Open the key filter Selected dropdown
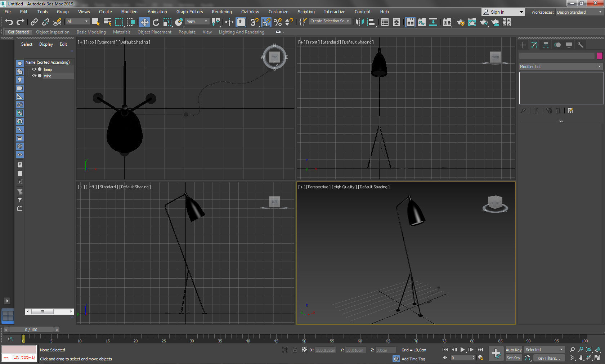Viewport: 605px width, 364px height. [544, 350]
